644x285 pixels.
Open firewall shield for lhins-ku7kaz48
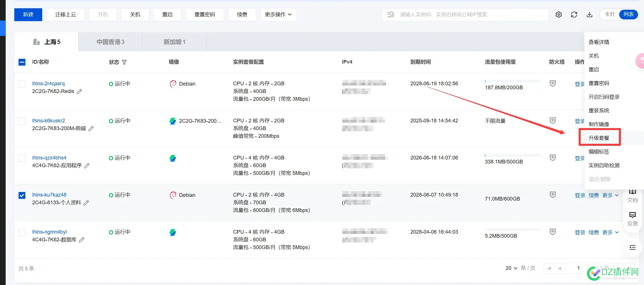(x=552, y=195)
